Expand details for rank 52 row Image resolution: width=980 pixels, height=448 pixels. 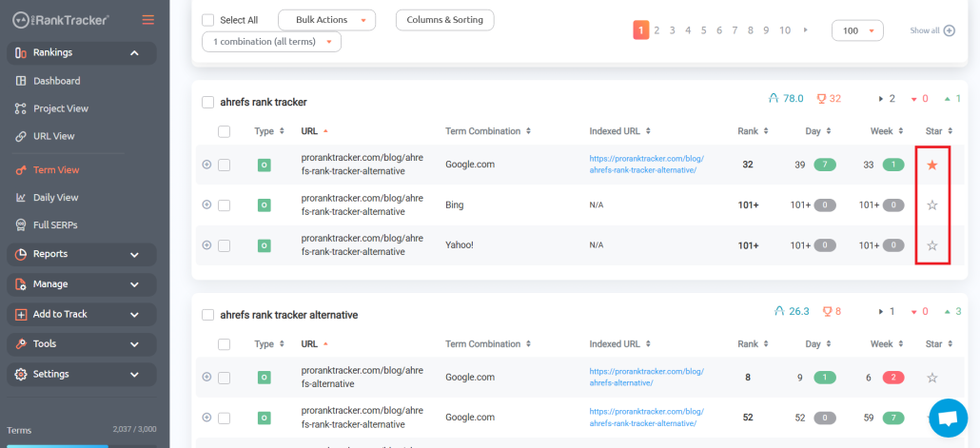click(x=206, y=417)
